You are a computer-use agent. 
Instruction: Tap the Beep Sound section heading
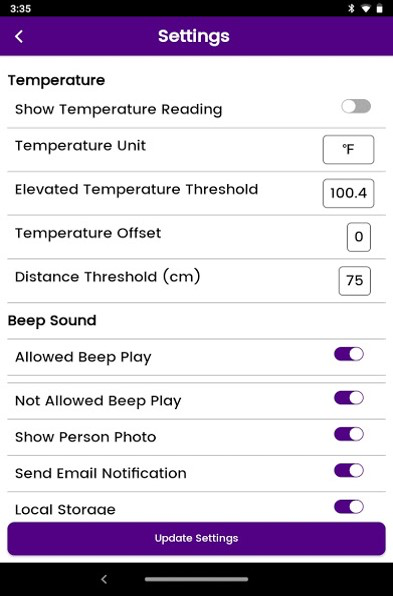click(x=52, y=320)
